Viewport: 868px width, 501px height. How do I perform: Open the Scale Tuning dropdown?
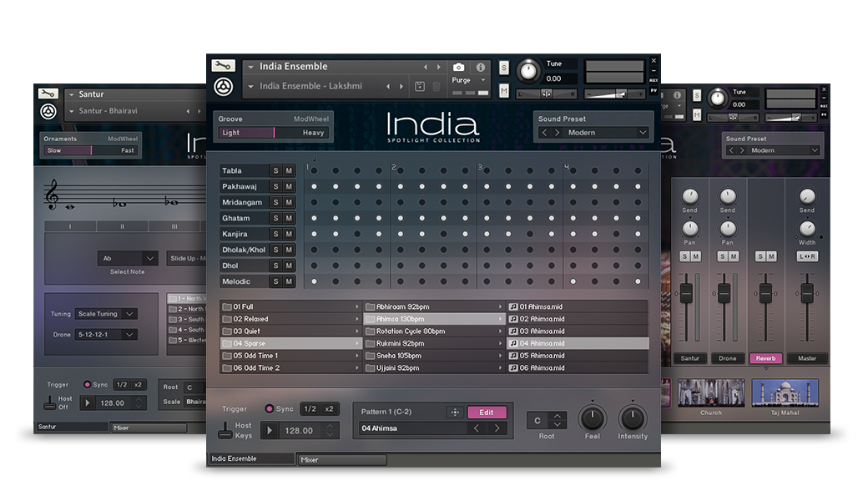pyautogui.click(x=106, y=314)
